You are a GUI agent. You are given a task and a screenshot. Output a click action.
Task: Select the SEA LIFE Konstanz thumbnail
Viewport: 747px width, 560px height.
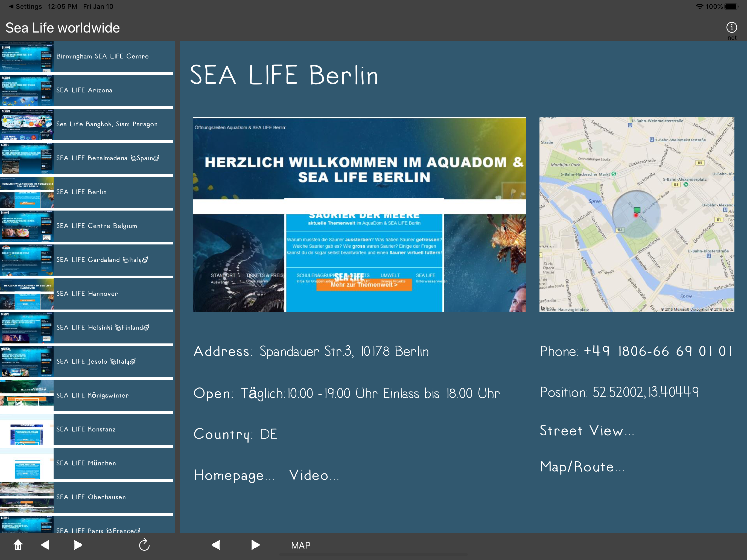[27, 429]
